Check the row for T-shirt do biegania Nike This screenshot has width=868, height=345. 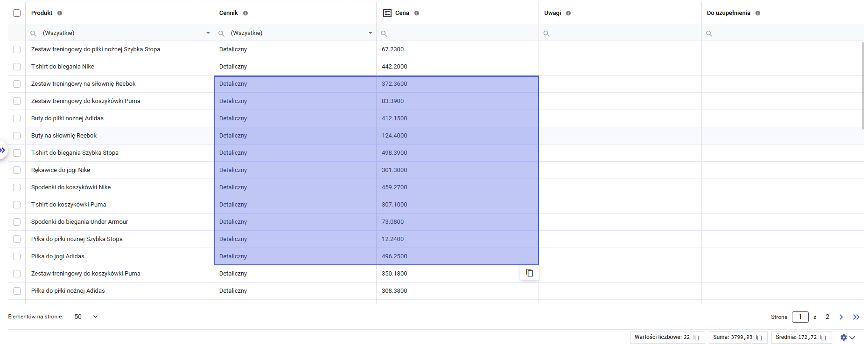click(x=17, y=67)
